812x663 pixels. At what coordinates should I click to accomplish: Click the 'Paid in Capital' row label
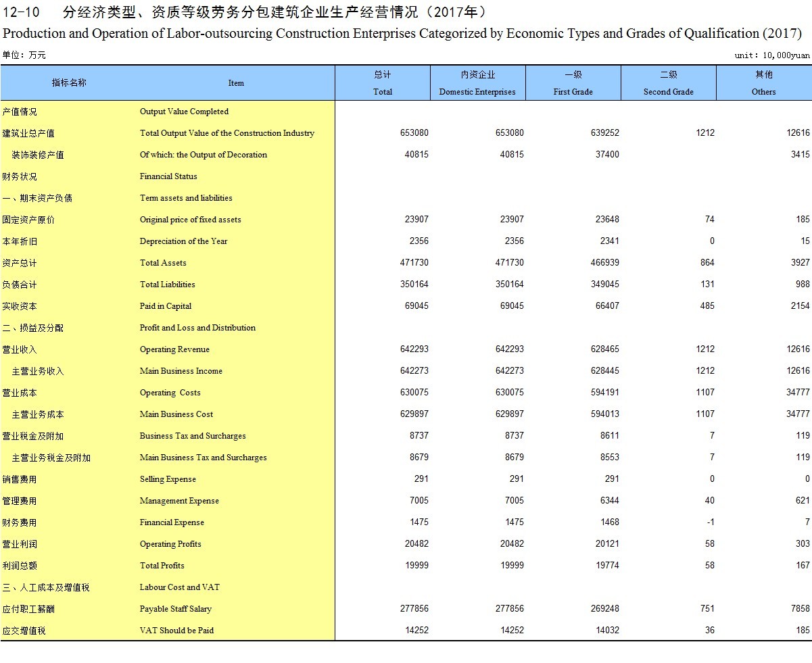point(166,306)
